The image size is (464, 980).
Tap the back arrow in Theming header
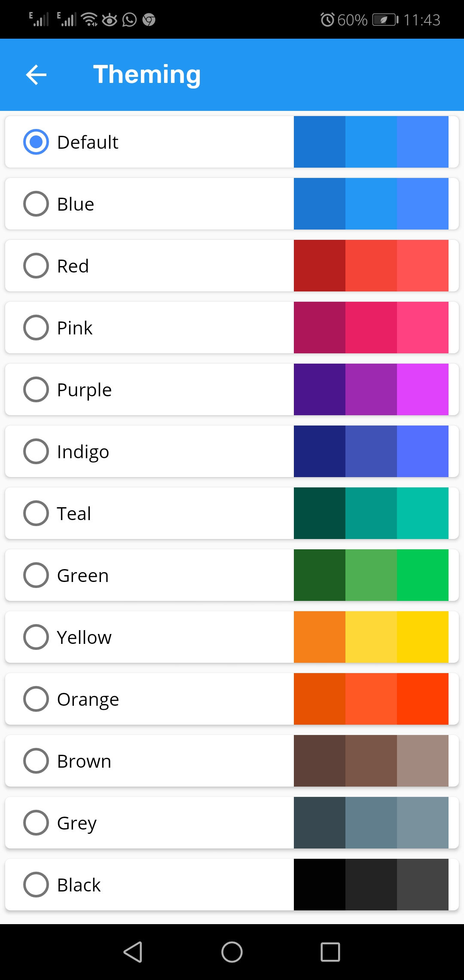(36, 75)
